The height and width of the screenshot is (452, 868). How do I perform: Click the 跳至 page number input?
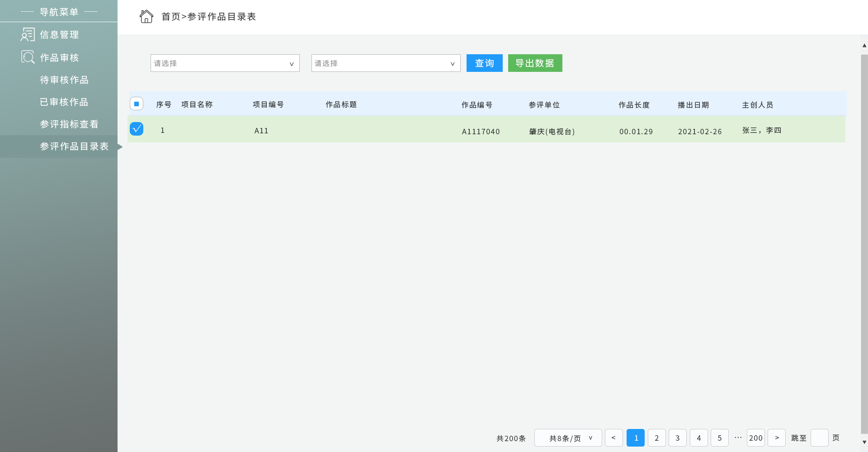click(819, 438)
